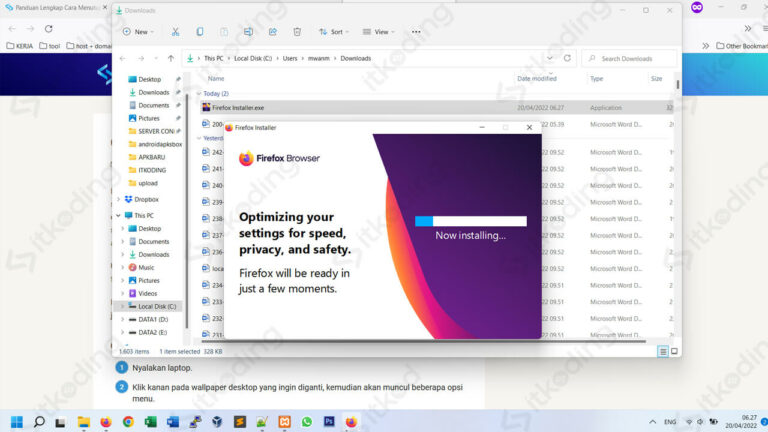This screenshot has height=432, width=768.
Task: Go up one folder with Up arrow
Action: coord(171,58)
